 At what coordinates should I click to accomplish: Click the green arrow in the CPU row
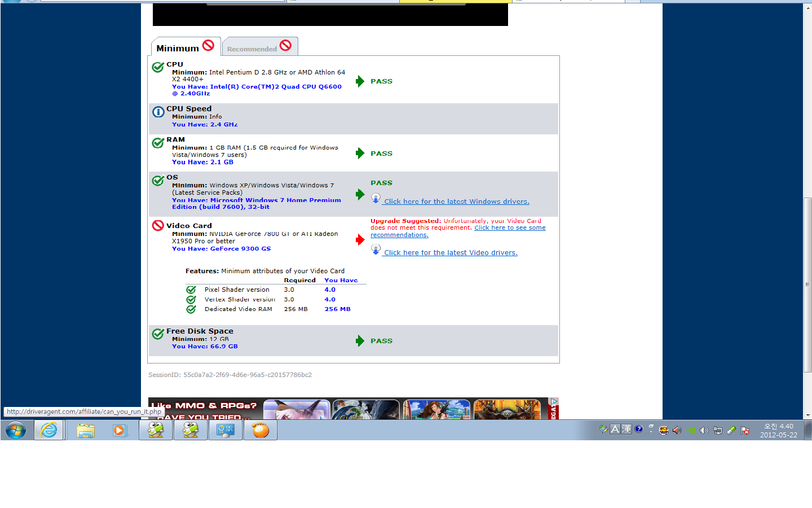pos(360,81)
